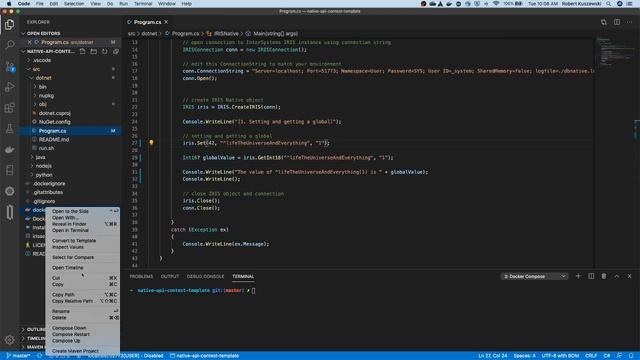Open macOS Notification Center icon
Screen dimensions: 640x360
(x=630, y=4)
